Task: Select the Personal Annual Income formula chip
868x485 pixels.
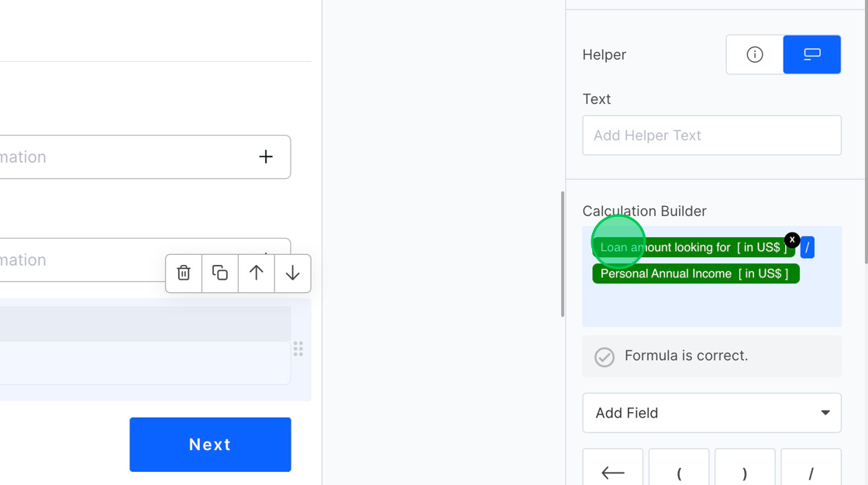Action: coord(695,273)
